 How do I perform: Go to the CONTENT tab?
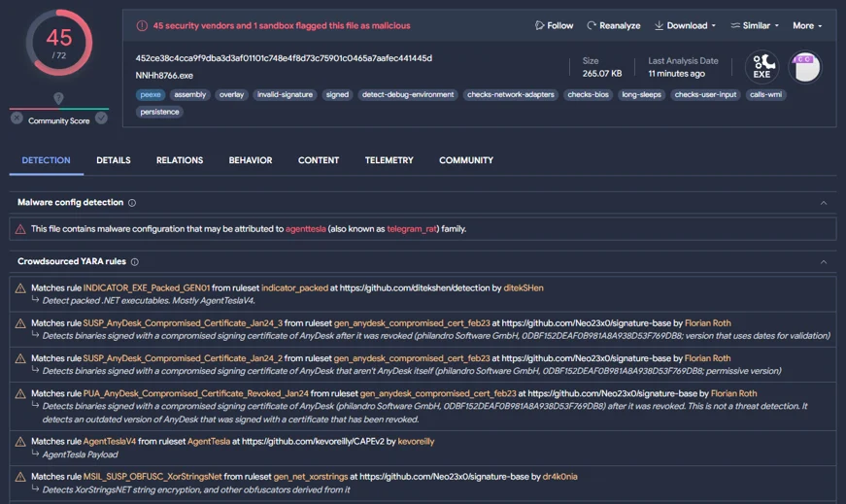coord(319,160)
